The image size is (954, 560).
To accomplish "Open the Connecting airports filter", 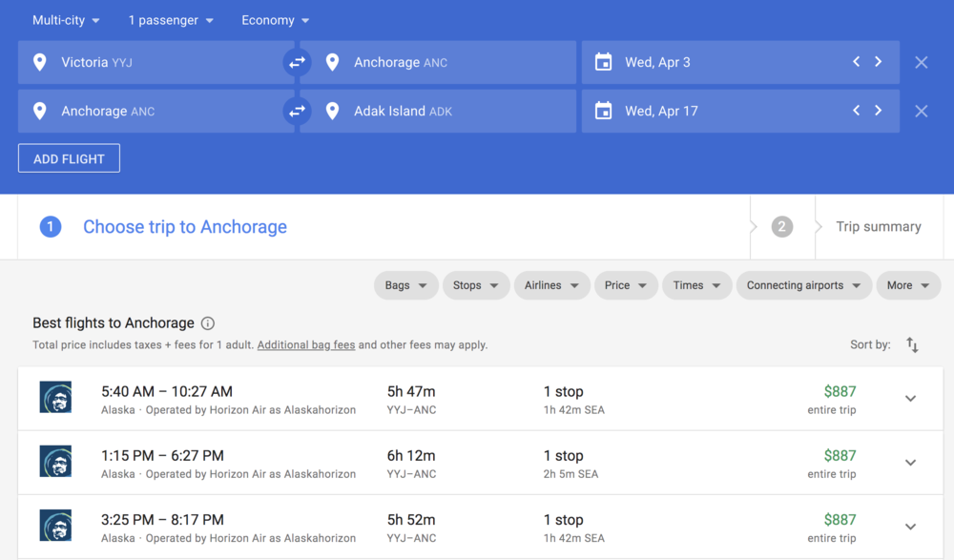I will tap(803, 285).
